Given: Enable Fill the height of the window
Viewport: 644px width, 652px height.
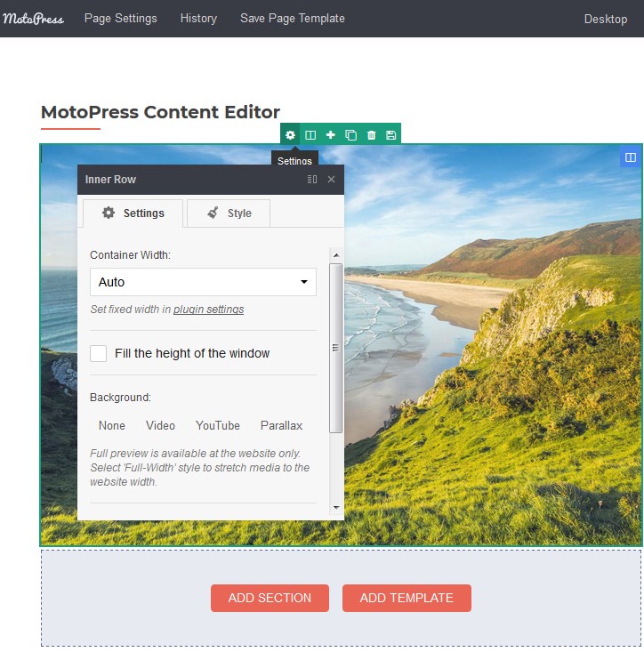Looking at the screenshot, I should [99, 353].
